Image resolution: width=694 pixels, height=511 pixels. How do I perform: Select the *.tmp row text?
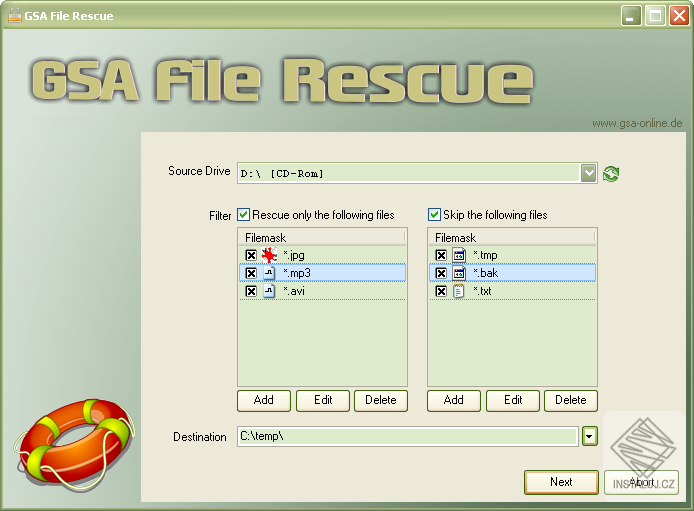coord(485,255)
